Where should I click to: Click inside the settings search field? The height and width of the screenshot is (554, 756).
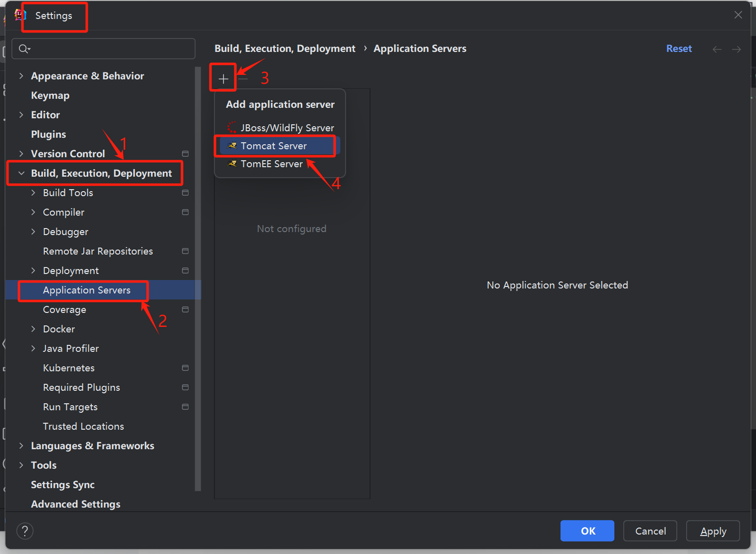tap(103, 49)
